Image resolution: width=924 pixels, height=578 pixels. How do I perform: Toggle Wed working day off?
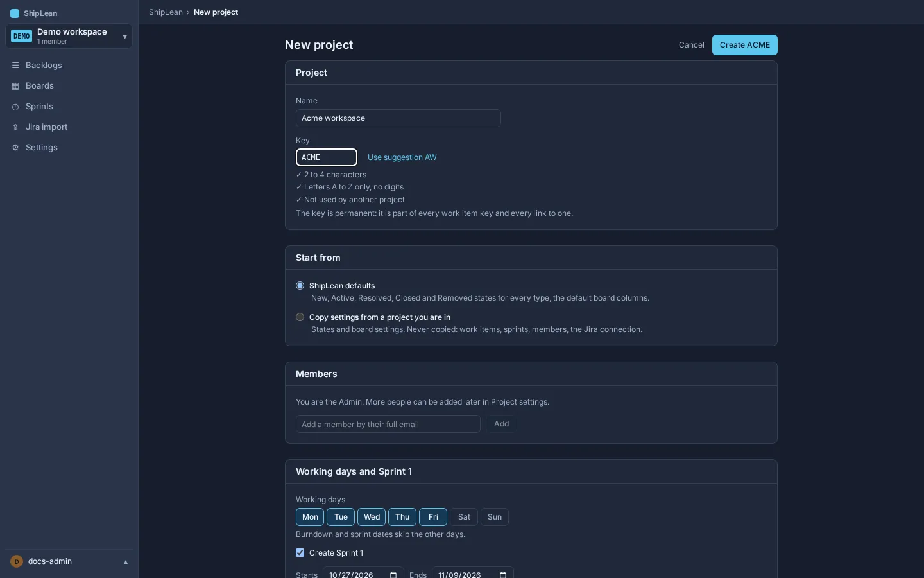click(x=372, y=517)
